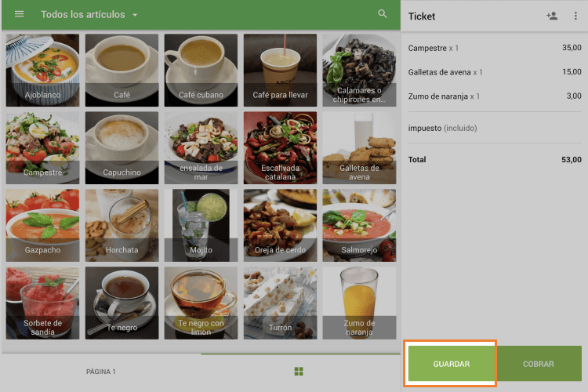This screenshot has height=392, width=588.
Task: Switch to the PÁGINA 1 tab
Action: tap(101, 372)
